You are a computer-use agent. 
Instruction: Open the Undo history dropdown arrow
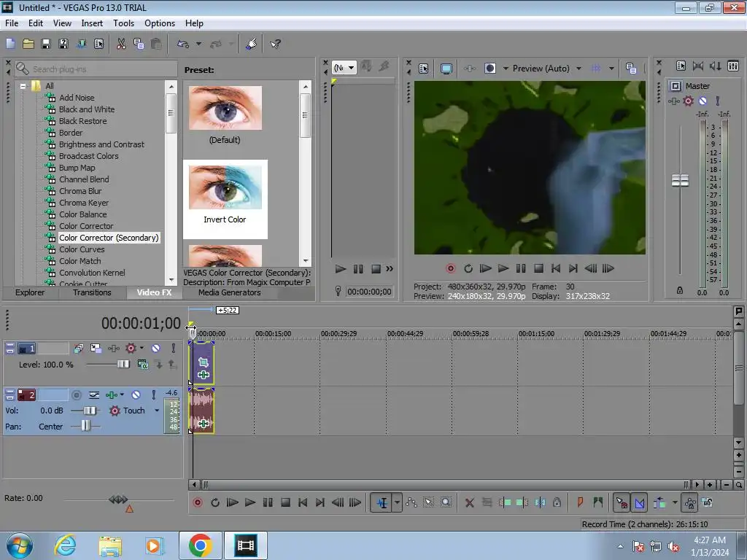pyautogui.click(x=198, y=44)
